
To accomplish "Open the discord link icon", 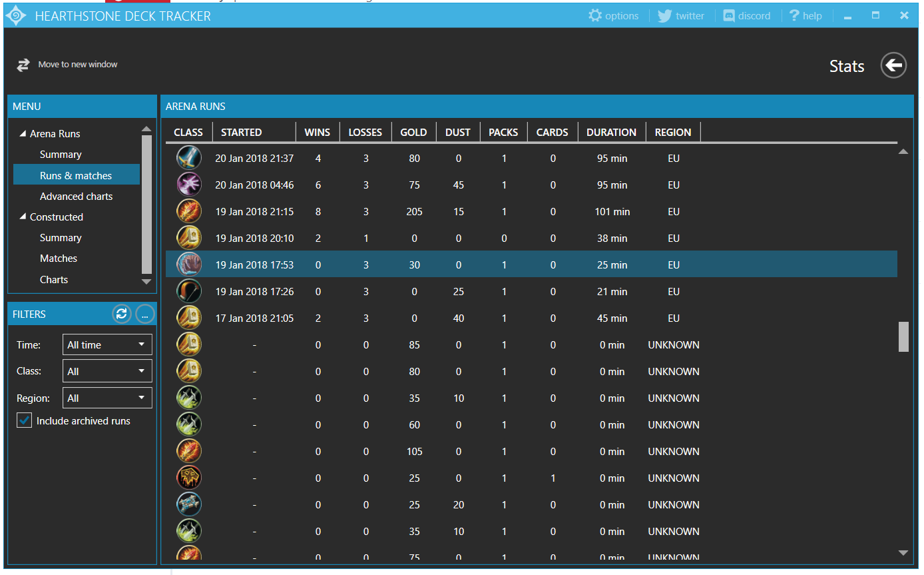I will [729, 15].
